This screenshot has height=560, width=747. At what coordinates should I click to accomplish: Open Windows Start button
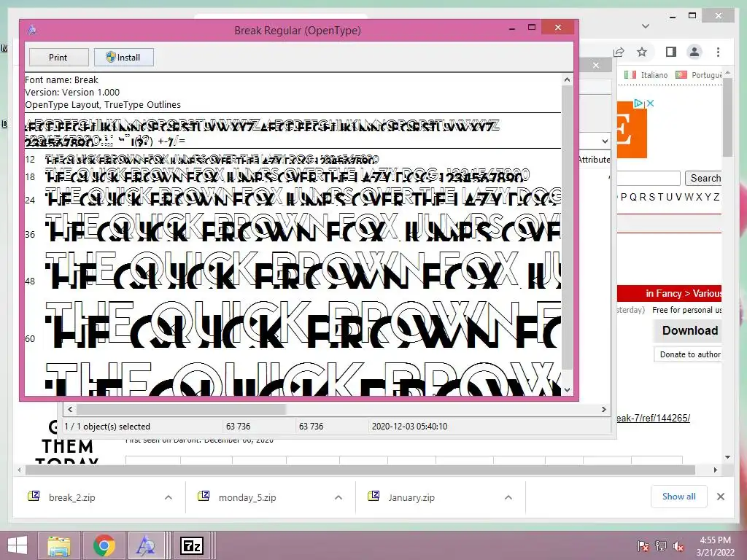coord(18,545)
